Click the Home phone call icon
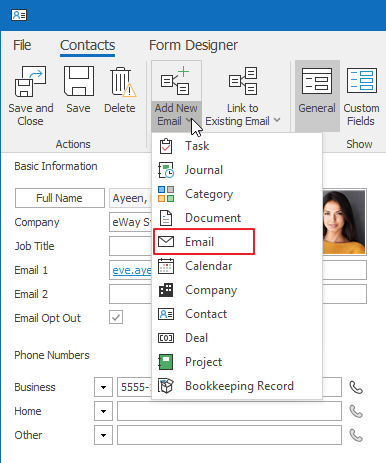The width and height of the screenshot is (386, 463). tap(356, 411)
